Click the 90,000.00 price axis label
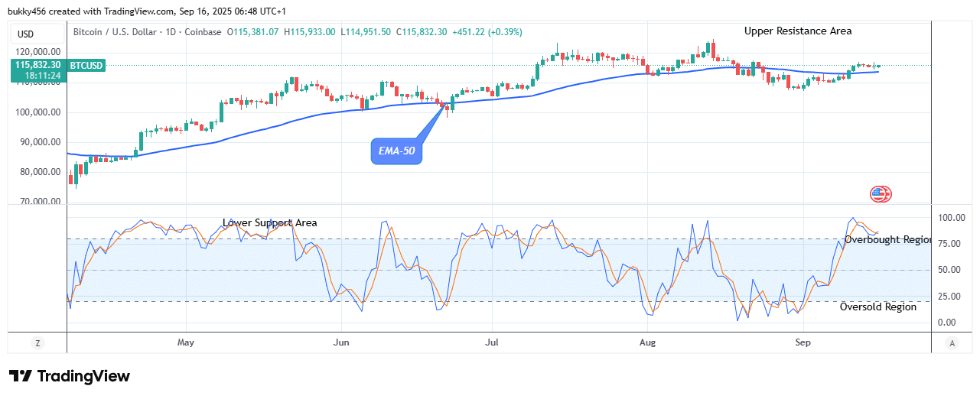980x399 pixels. [x=41, y=142]
